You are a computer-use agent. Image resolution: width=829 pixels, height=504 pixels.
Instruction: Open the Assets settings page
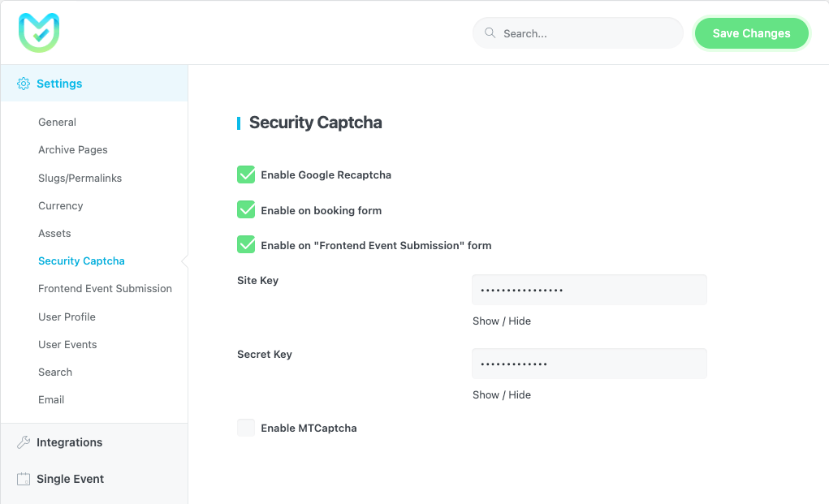tap(54, 233)
